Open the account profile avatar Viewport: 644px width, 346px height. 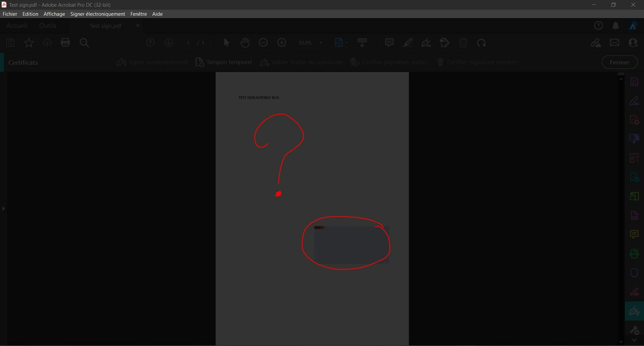pos(633,26)
